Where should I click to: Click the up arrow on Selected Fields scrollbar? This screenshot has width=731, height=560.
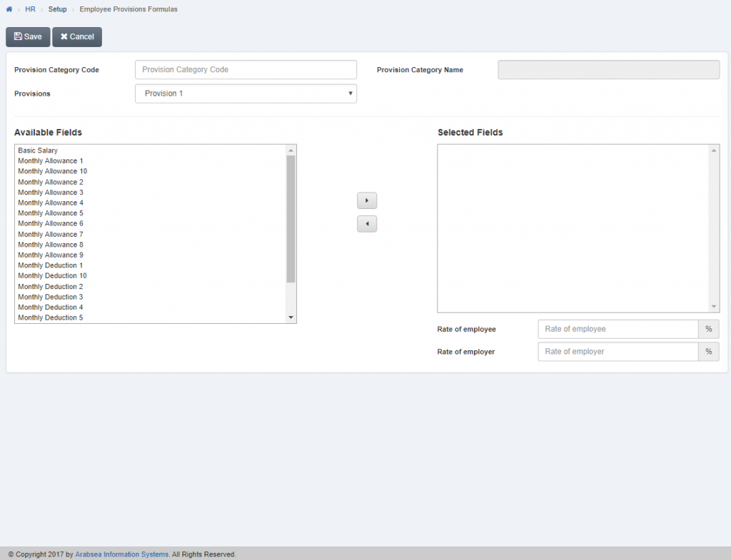[713, 149]
